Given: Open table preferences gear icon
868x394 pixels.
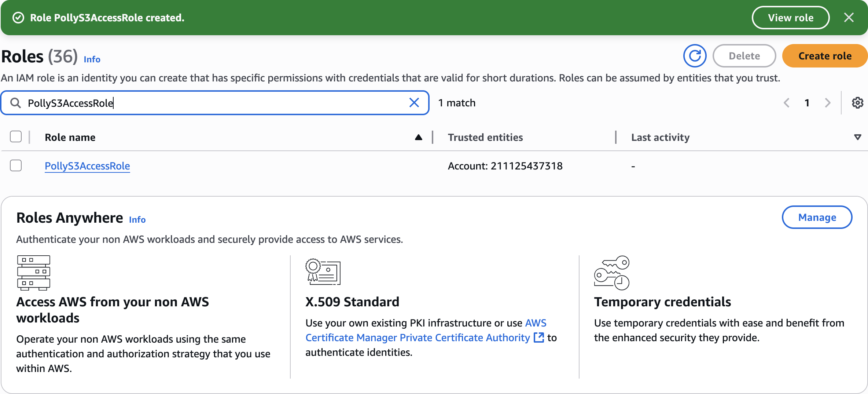Looking at the screenshot, I should tap(857, 103).
